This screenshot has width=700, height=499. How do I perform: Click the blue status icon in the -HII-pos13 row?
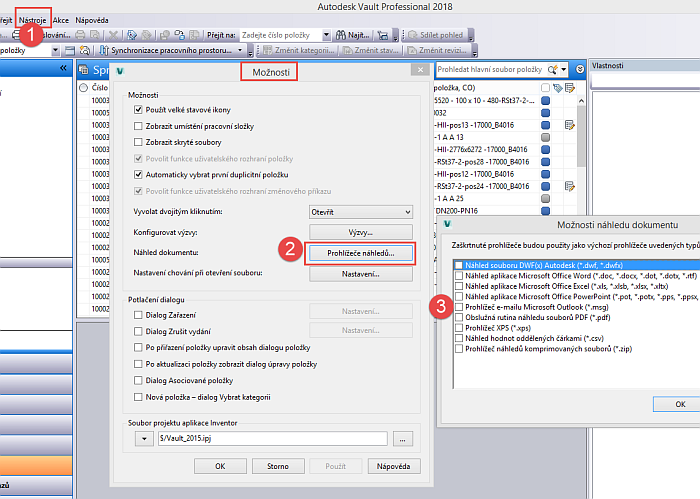(545, 125)
